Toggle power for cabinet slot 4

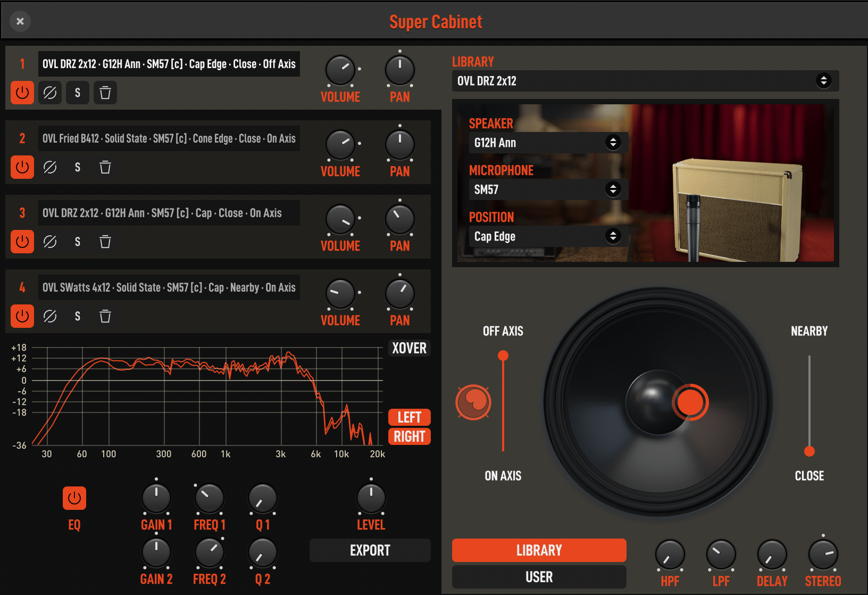click(x=22, y=316)
